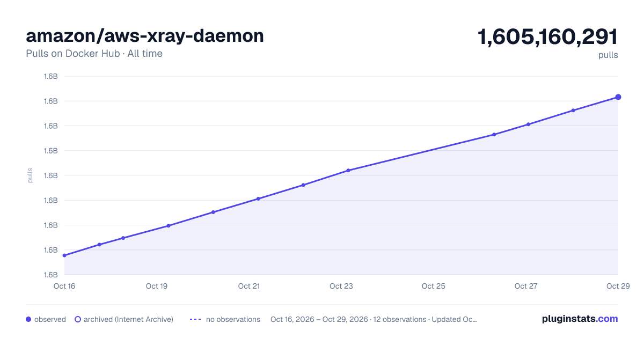This screenshot has width=644, height=338.
Task: Click the amazon/aws-xray-daemon title
Action: (145, 35)
